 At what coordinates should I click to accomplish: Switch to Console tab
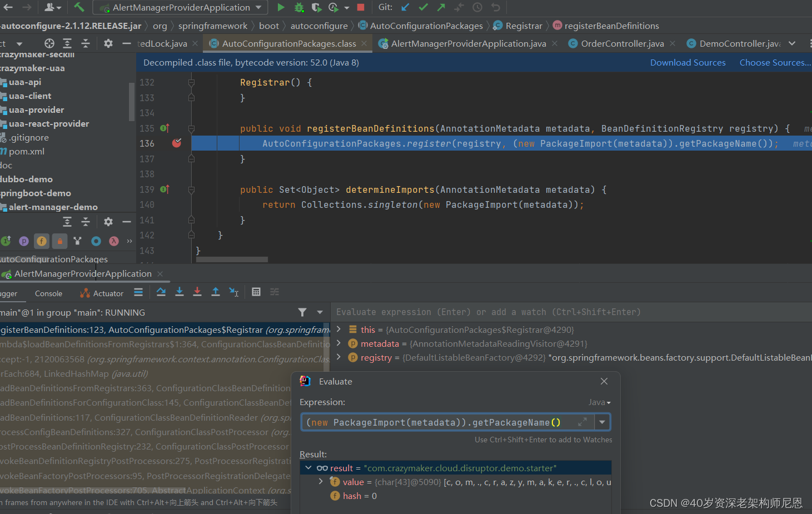tap(48, 293)
